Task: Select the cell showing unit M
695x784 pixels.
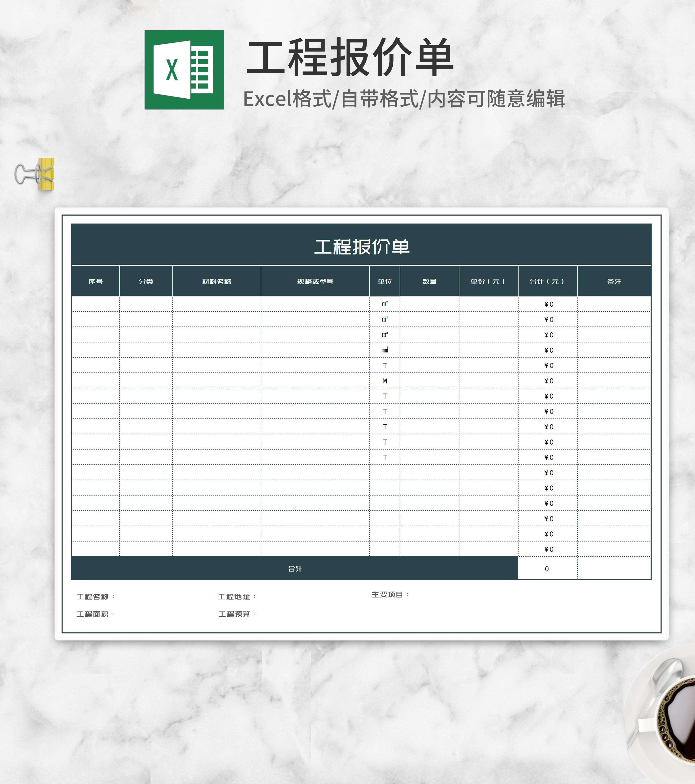Action: pyautogui.click(x=384, y=381)
